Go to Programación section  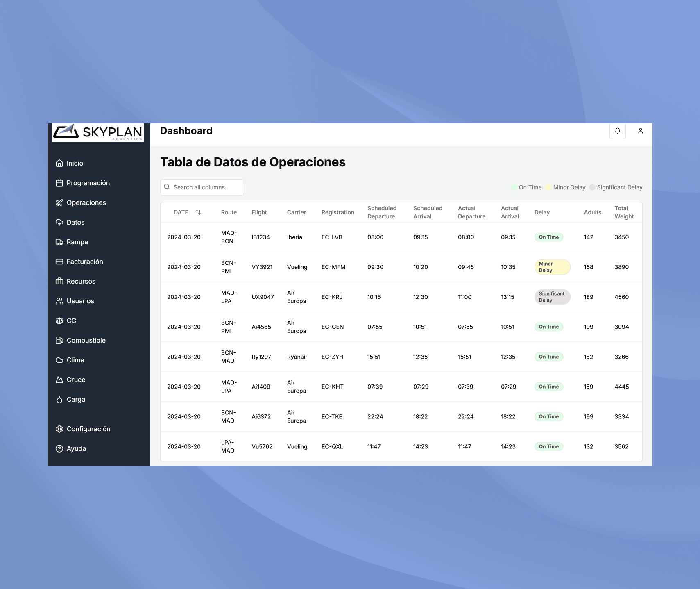click(88, 183)
